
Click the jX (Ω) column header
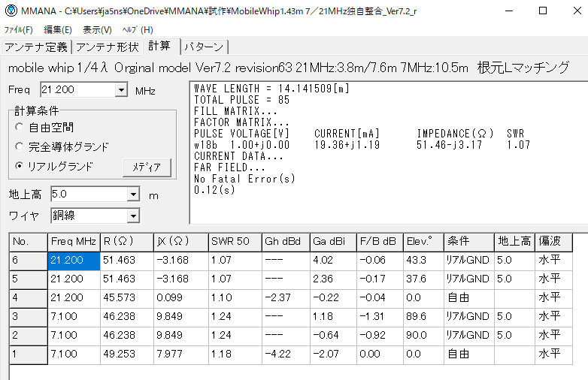point(180,242)
